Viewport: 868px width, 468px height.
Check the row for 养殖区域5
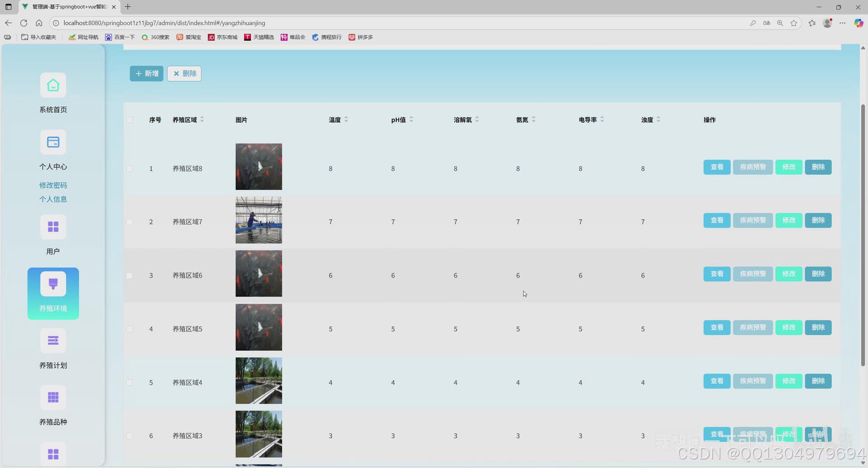click(129, 329)
